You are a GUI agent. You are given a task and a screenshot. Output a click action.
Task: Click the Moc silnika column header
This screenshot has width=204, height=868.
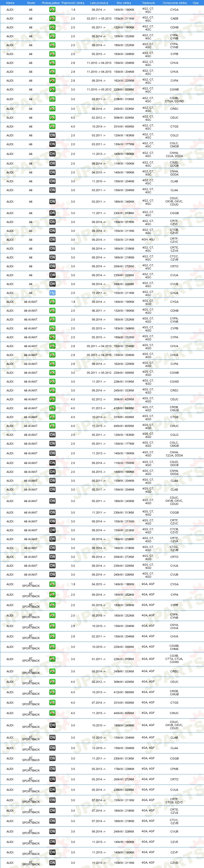point(124,3)
